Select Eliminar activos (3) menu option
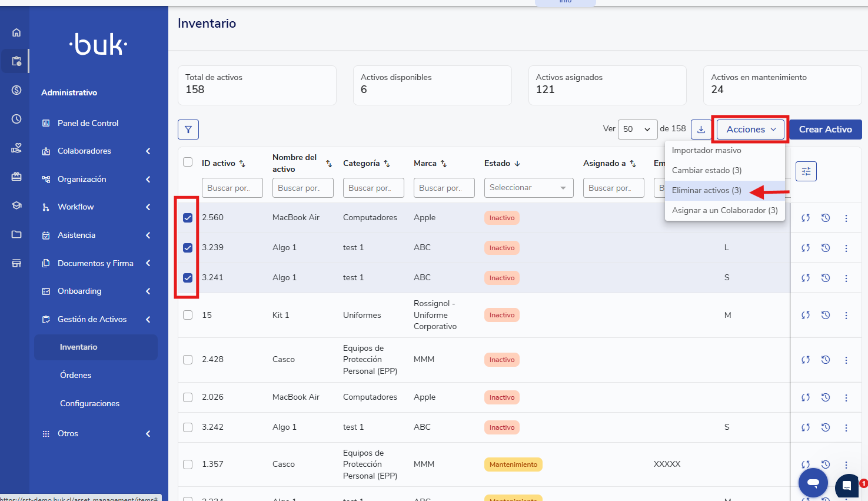Viewport: 868px width, 501px height. (706, 191)
